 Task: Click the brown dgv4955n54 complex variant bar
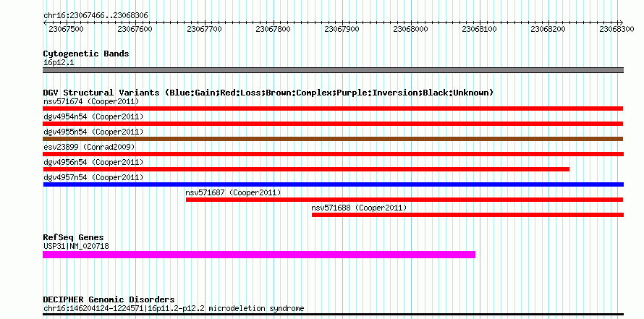click(333, 139)
